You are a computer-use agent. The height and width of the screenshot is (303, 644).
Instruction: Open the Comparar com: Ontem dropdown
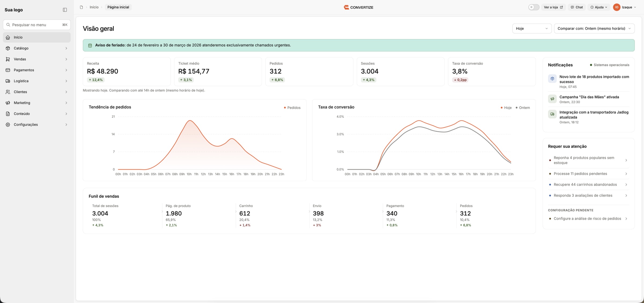594,28
